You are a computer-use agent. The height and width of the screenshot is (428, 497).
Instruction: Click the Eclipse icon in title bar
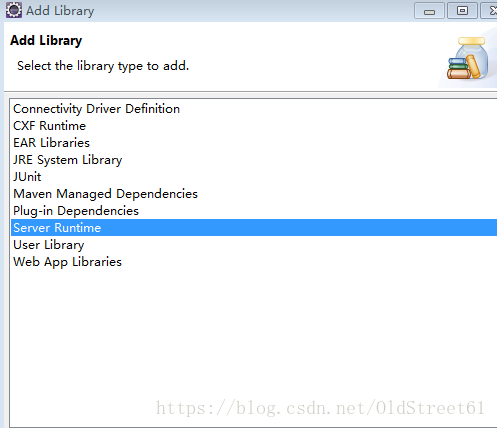[14, 10]
